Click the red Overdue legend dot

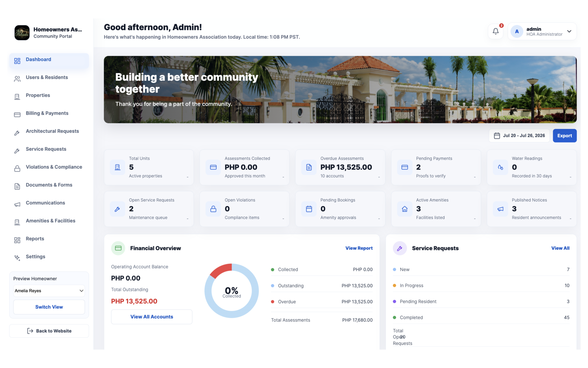273,302
